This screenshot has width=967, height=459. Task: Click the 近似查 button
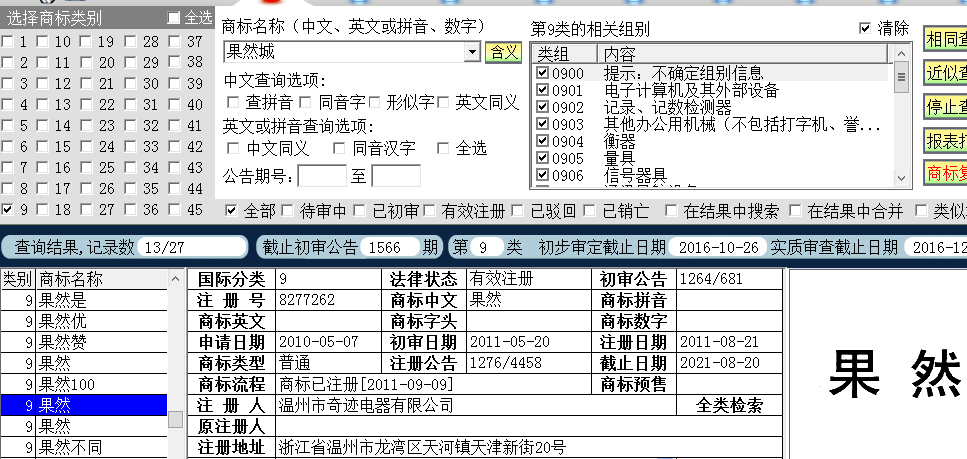tap(945, 73)
